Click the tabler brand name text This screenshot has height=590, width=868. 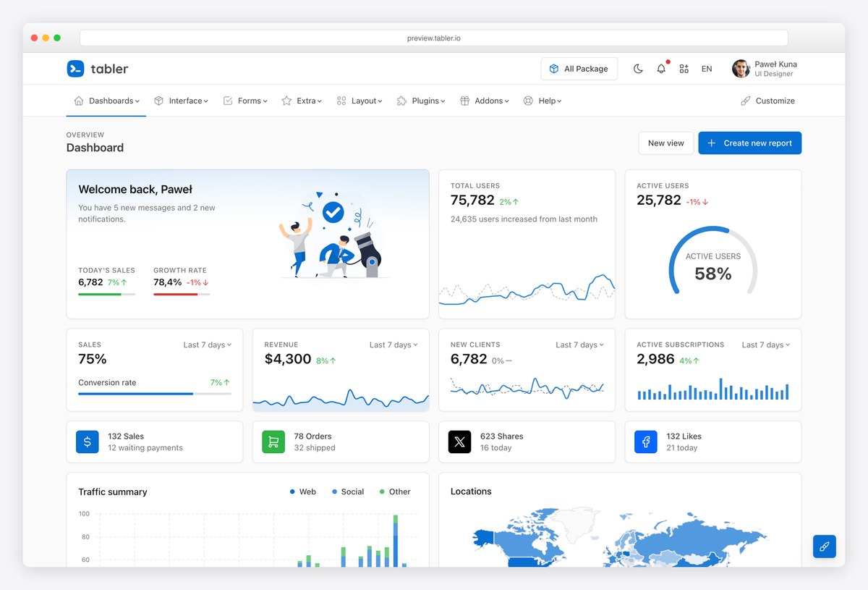[x=109, y=69]
